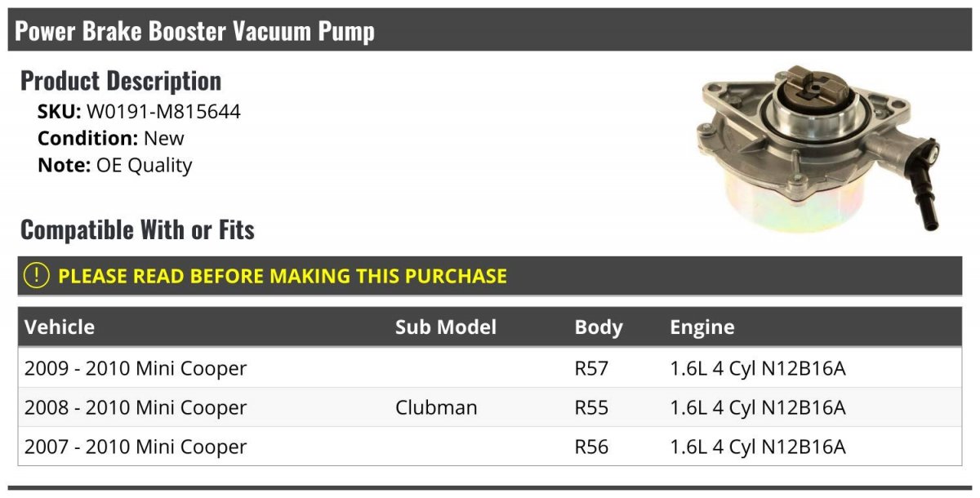The height and width of the screenshot is (498, 980).
Task: Click the Compatible With or Fits heading
Action: pos(137,230)
